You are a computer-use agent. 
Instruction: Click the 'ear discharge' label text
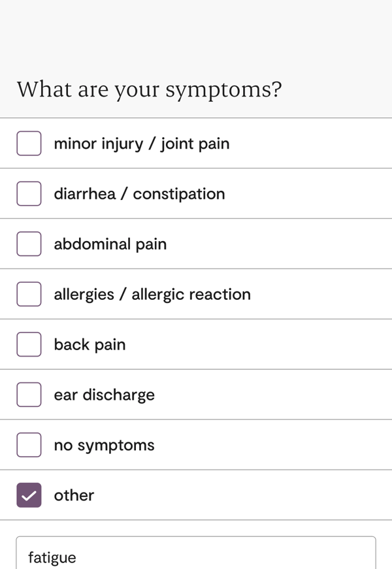pos(105,395)
